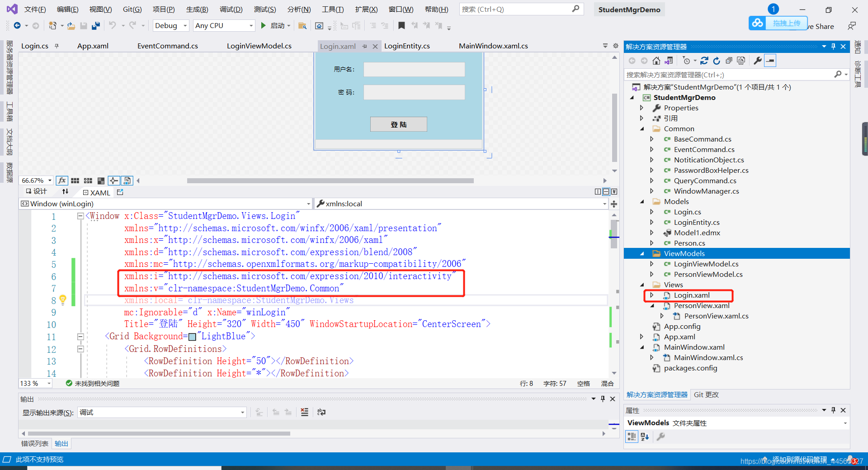Click the properties panel wrench icon
This screenshot has height=470, width=868.
pos(661,437)
